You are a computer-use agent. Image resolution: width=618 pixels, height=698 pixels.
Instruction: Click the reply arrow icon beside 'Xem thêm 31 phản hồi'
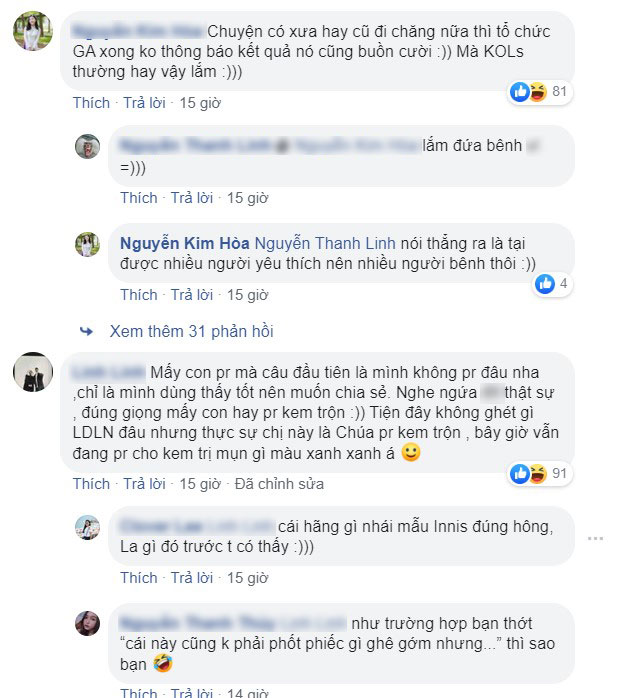pyautogui.click(x=86, y=332)
